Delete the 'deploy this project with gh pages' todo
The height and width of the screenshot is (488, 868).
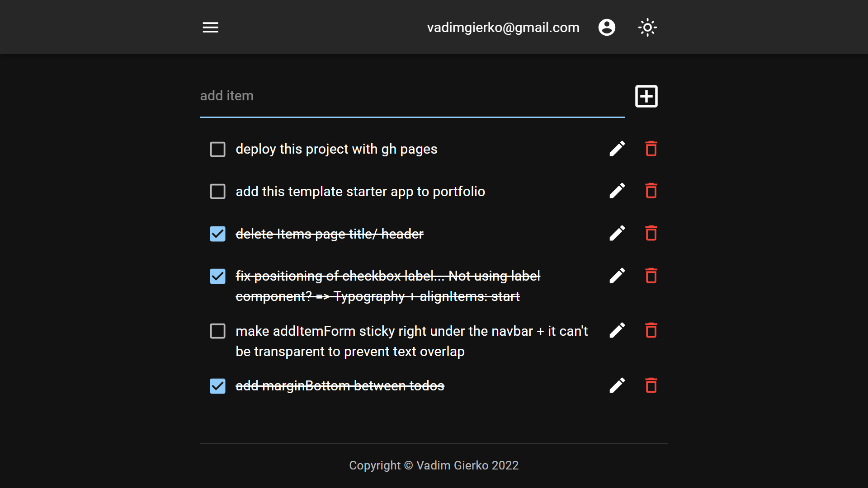(x=651, y=149)
